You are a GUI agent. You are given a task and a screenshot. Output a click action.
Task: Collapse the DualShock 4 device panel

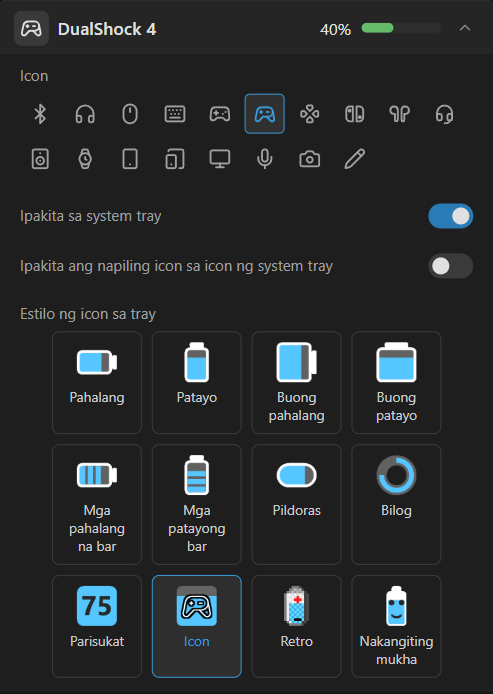(465, 28)
